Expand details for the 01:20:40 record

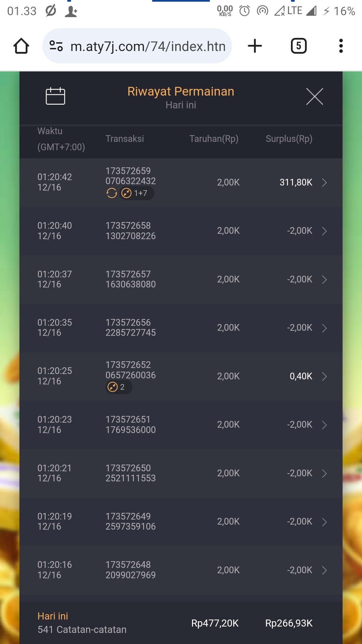coord(324,231)
